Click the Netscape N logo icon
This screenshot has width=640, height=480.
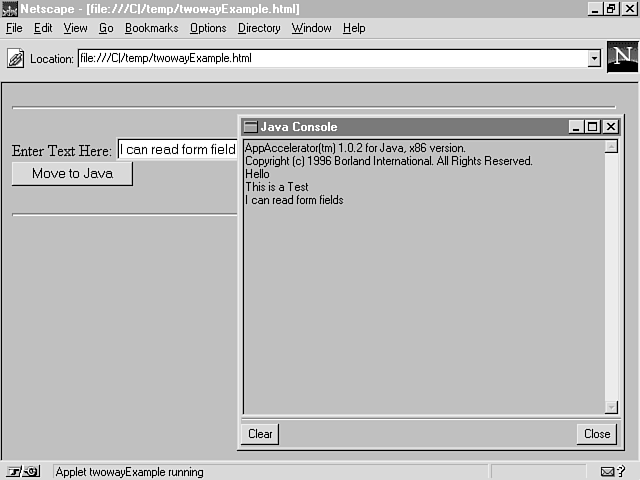pos(622,57)
